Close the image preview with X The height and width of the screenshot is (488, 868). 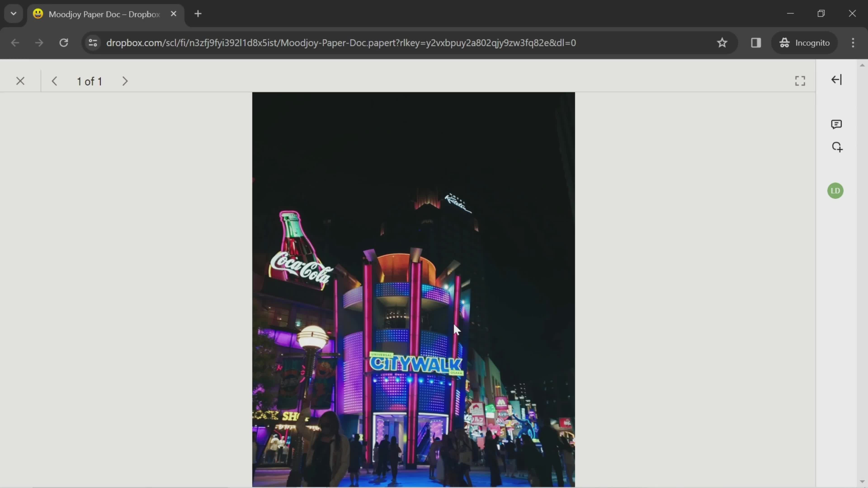point(20,81)
